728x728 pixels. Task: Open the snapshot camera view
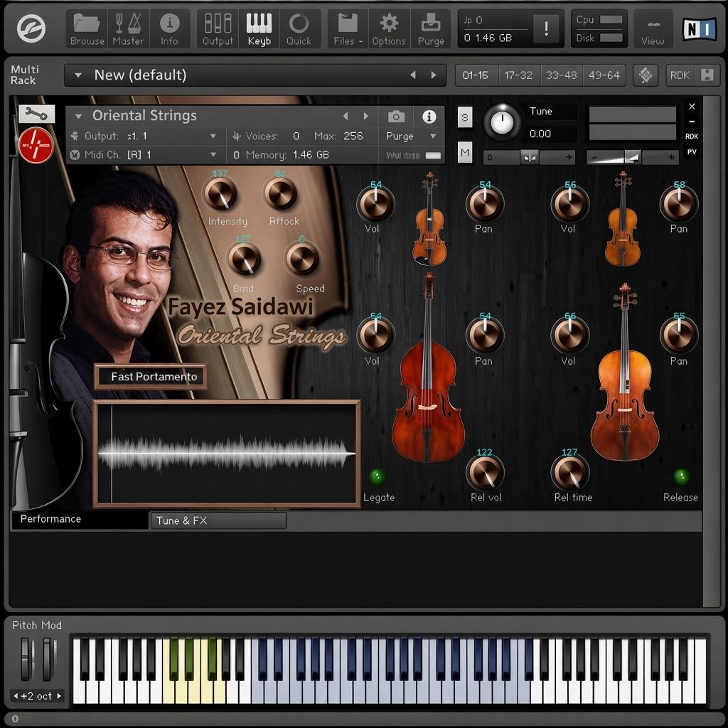pyautogui.click(x=396, y=116)
